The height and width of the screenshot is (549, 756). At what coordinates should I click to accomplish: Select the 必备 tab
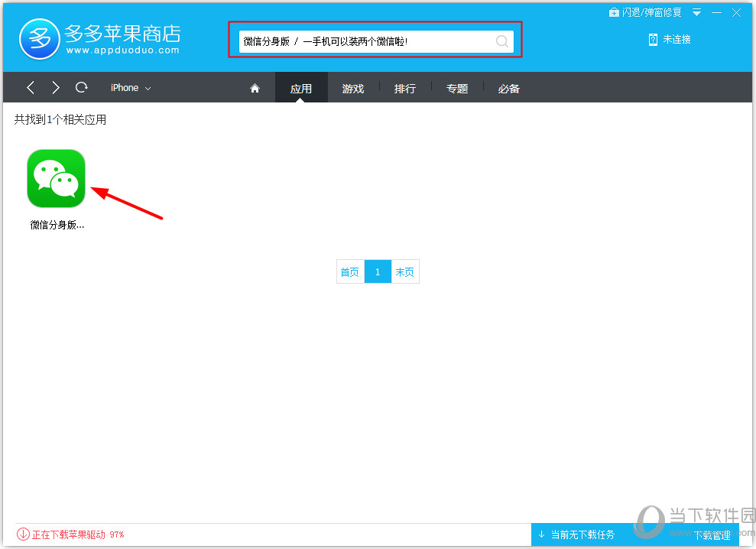[x=509, y=89]
